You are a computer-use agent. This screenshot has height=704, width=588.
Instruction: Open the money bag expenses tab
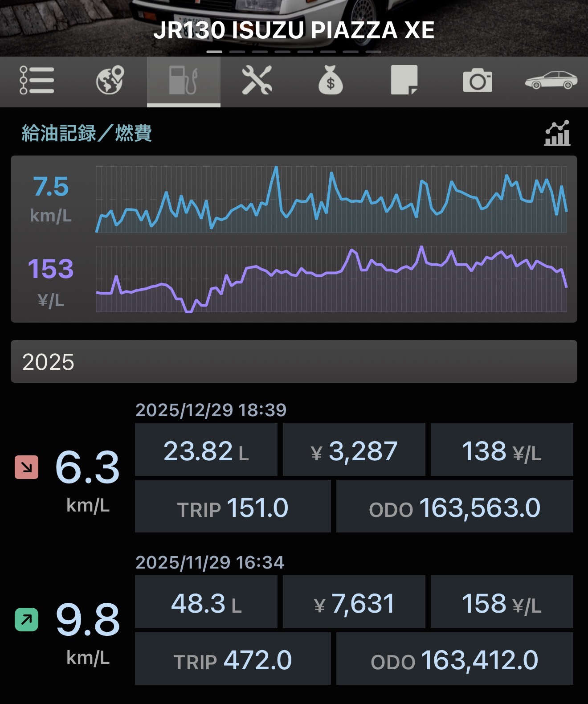pyautogui.click(x=331, y=81)
